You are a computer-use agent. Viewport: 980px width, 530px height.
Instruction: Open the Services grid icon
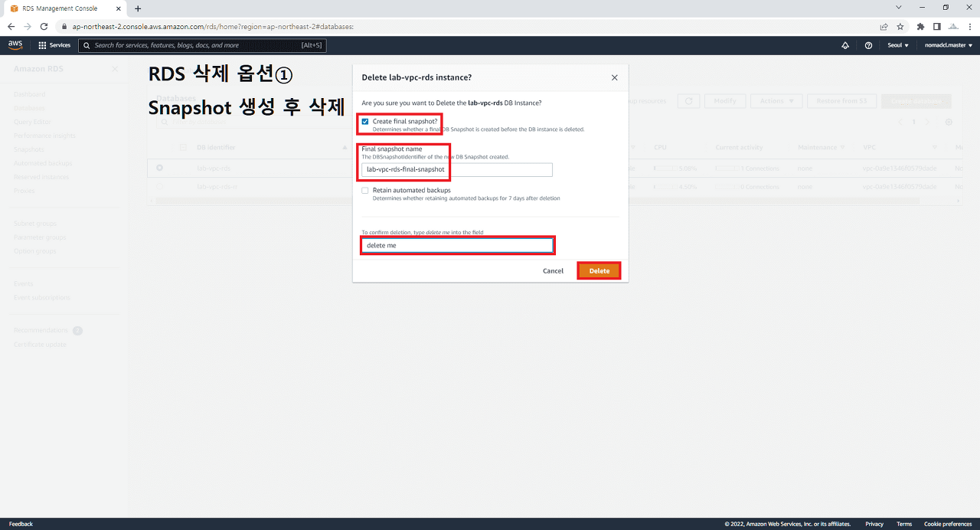click(x=42, y=45)
